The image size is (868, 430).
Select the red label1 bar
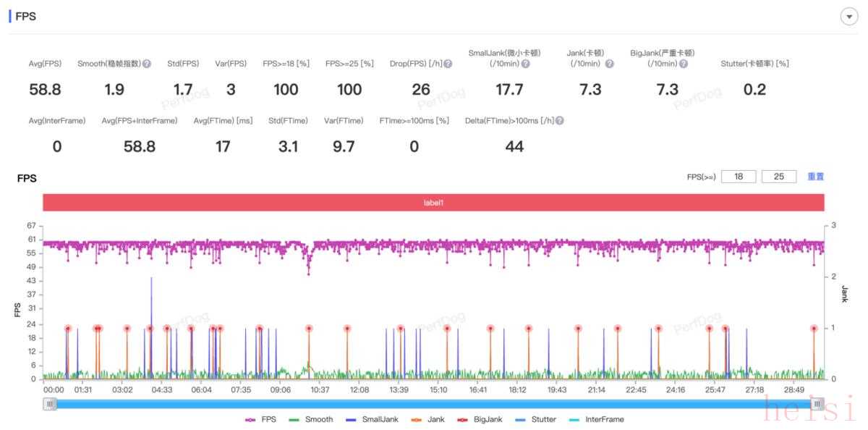point(433,203)
